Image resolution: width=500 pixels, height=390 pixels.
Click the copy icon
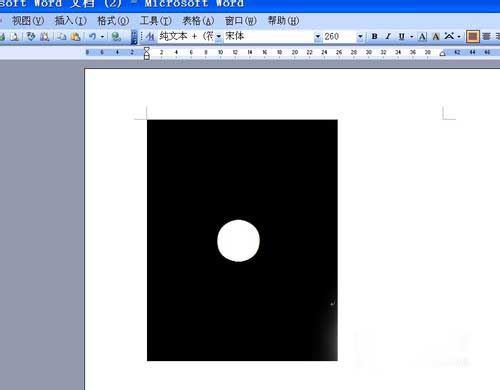click(61, 37)
